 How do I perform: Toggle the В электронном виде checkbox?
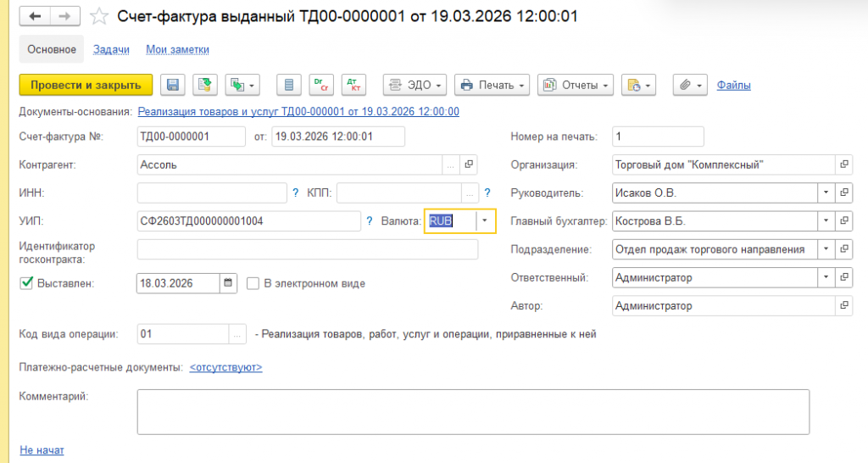[253, 283]
